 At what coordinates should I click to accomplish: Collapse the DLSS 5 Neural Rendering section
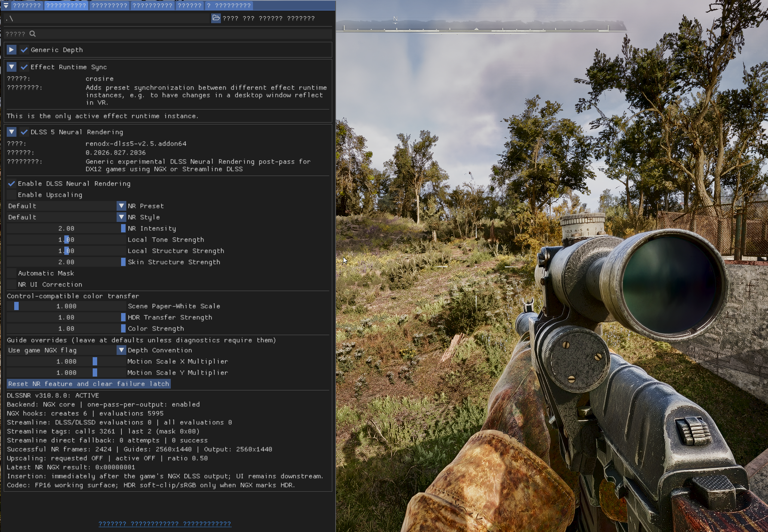(12, 132)
